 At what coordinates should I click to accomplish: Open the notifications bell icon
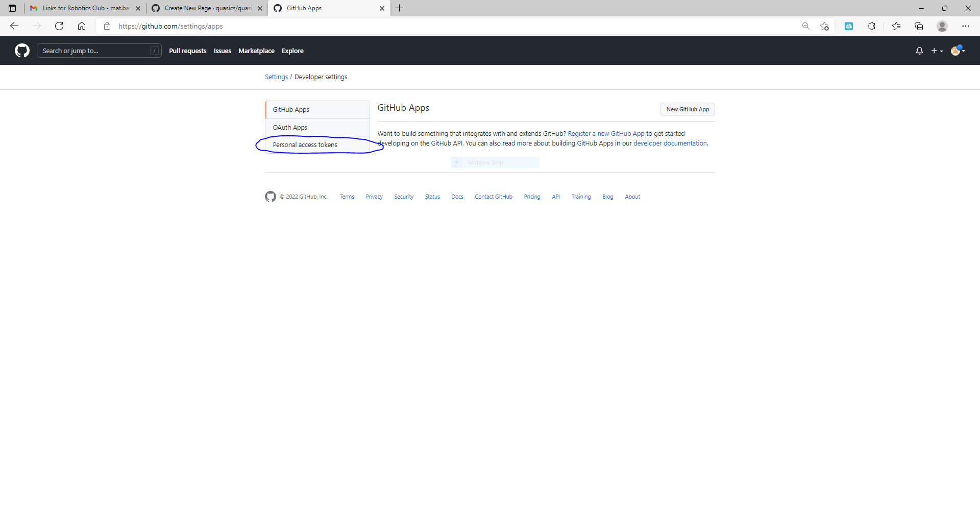pos(919,51)
